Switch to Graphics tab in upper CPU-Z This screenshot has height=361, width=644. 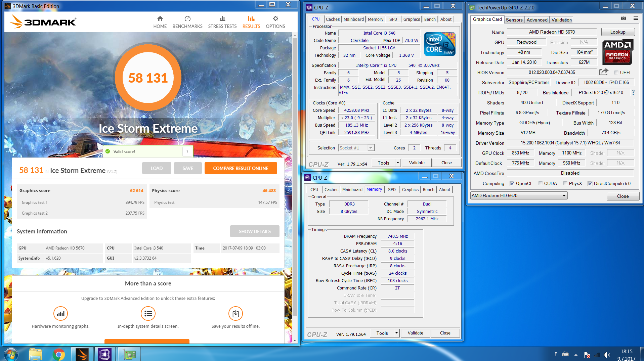pos(412,19)
